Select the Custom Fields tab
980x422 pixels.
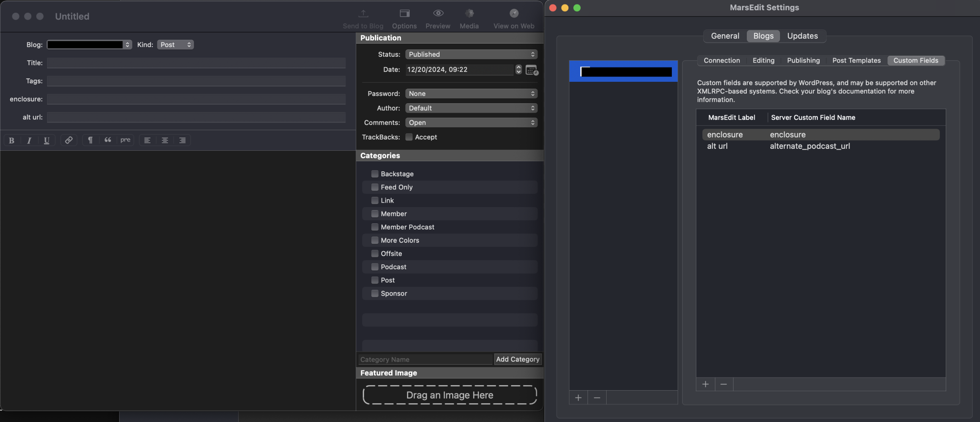tap(916, 60)
